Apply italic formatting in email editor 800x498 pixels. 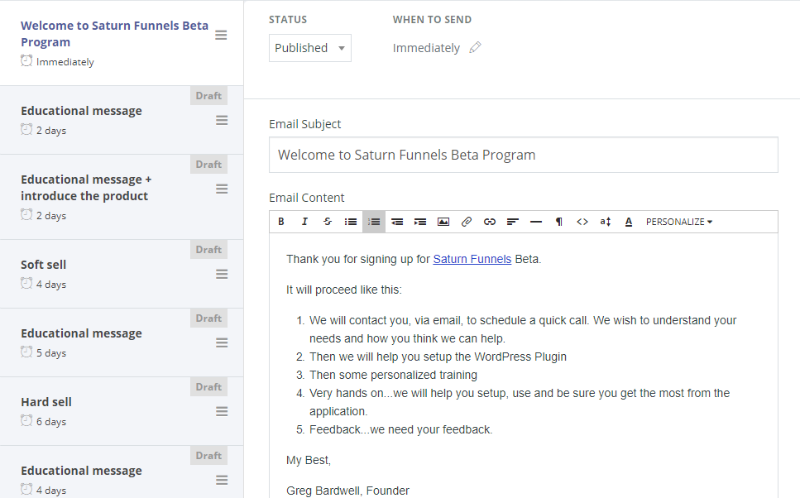[305, 221]
